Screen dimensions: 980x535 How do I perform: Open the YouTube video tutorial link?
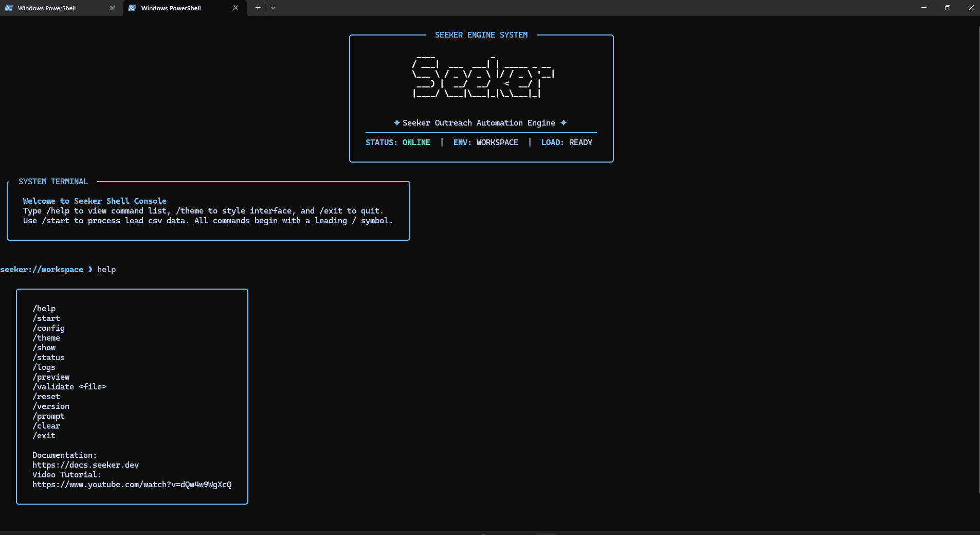(132, 485)
